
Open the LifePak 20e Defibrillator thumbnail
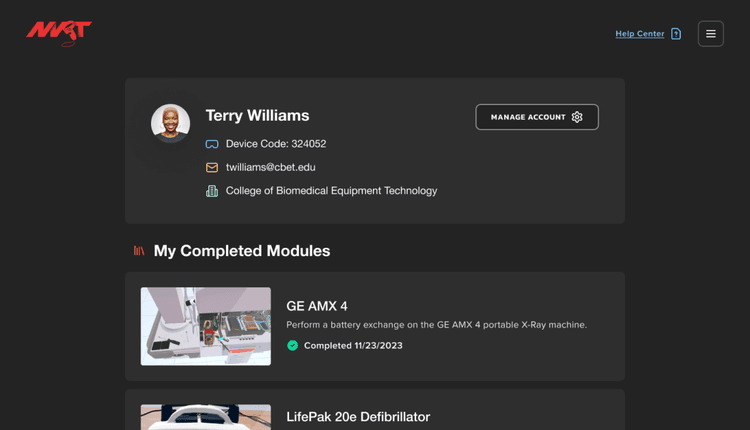coord(206,417)
